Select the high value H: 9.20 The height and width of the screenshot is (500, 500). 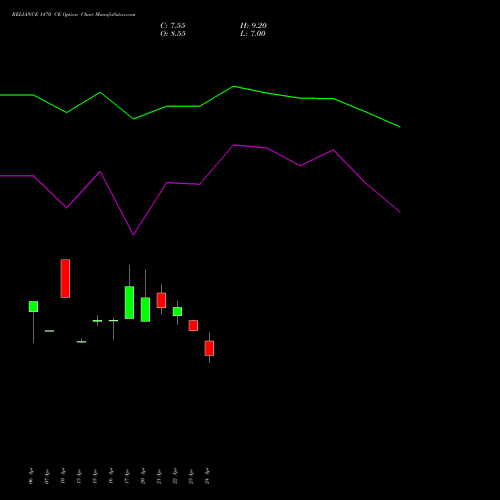tap(253, 26)
